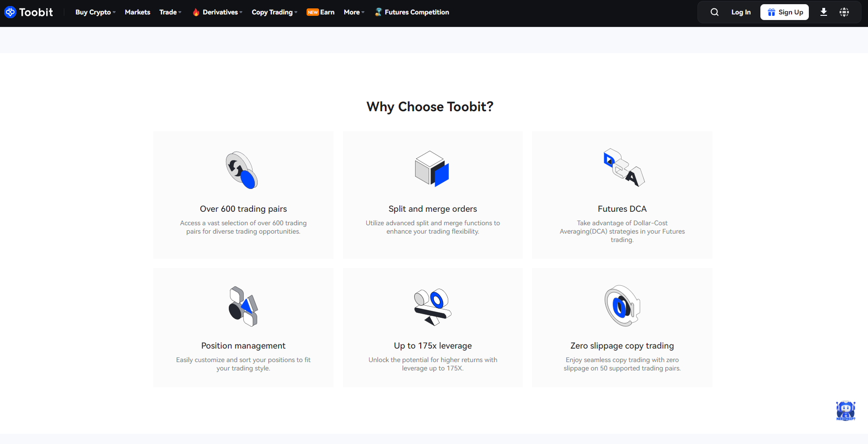Click the Futures DCA letters icon
The height and width of the screenshot is (444, 868).
click(x=624, y=168)
